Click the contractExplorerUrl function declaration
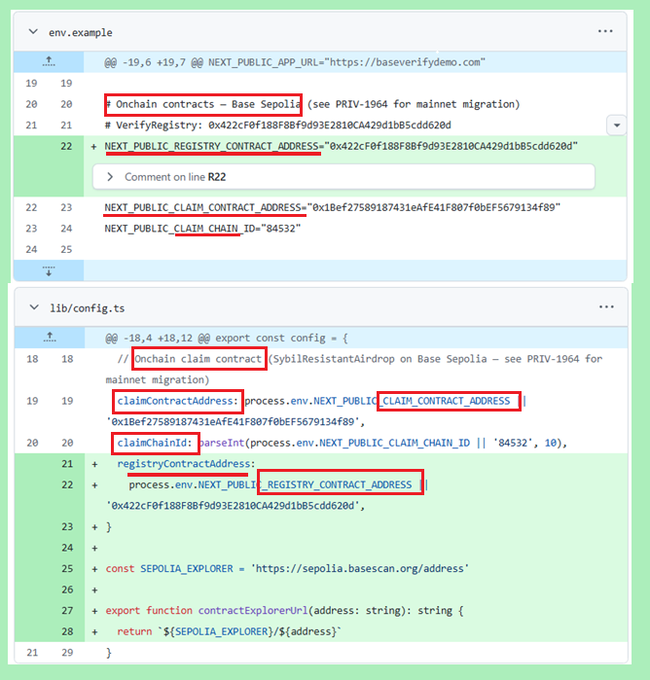The height and width of the screenshot is (680, 650). [x=284, y=611]
